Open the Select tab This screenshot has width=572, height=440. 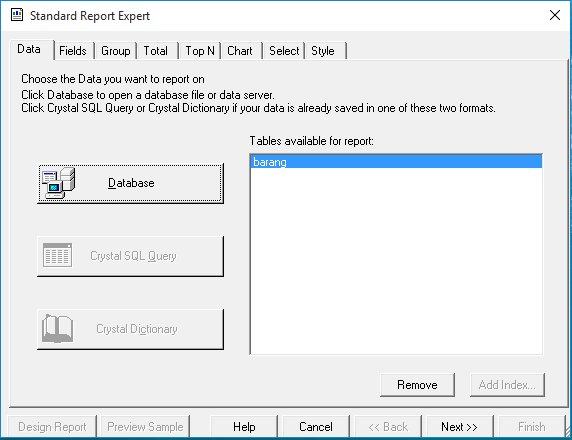284,51
